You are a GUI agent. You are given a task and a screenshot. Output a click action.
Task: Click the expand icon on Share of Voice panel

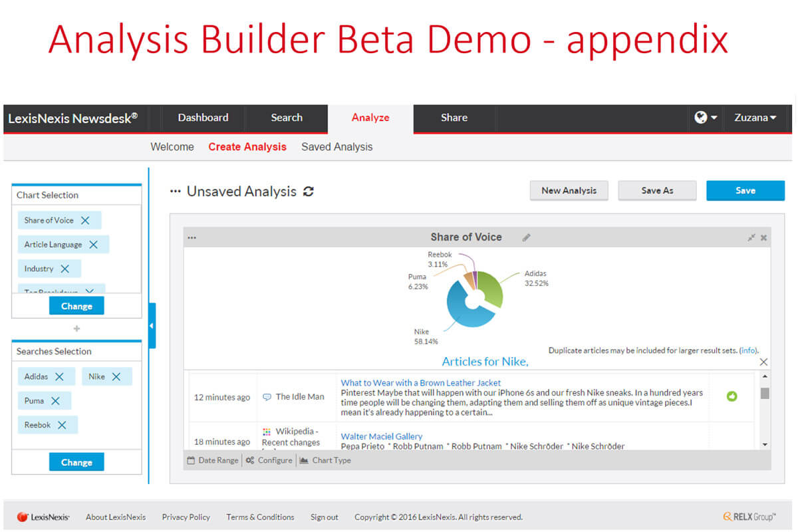751,237
